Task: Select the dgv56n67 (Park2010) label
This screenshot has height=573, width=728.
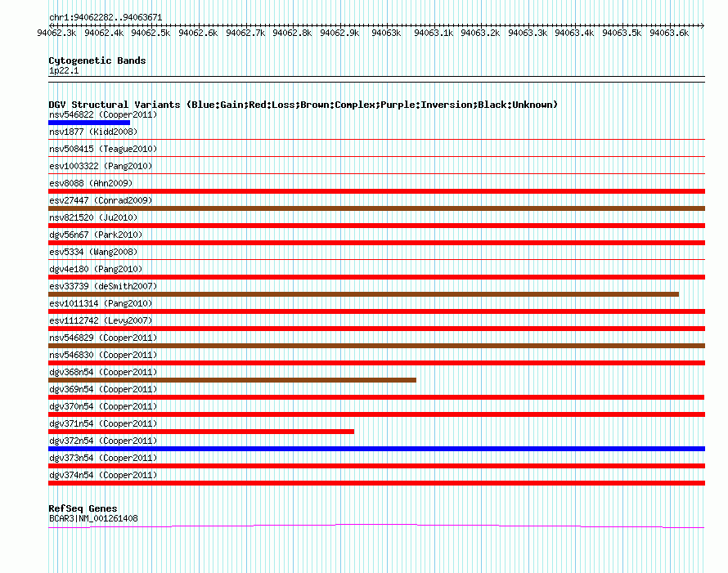Action: (96, 235)
